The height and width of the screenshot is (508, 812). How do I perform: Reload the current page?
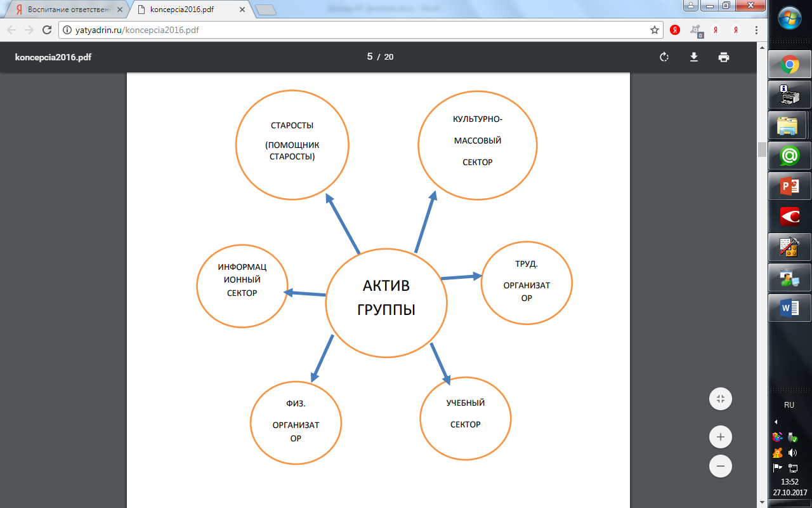click(x=46, y=30)
